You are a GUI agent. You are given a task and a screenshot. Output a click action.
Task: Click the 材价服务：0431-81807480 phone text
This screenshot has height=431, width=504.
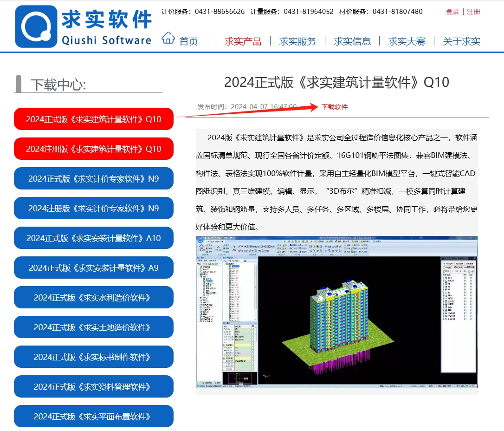[x=381, y=12]
